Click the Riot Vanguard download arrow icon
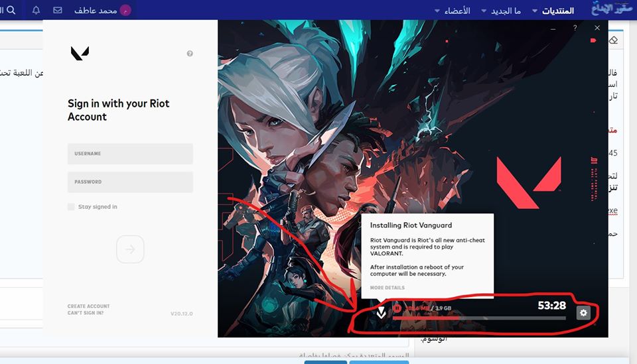 (381, 312)
